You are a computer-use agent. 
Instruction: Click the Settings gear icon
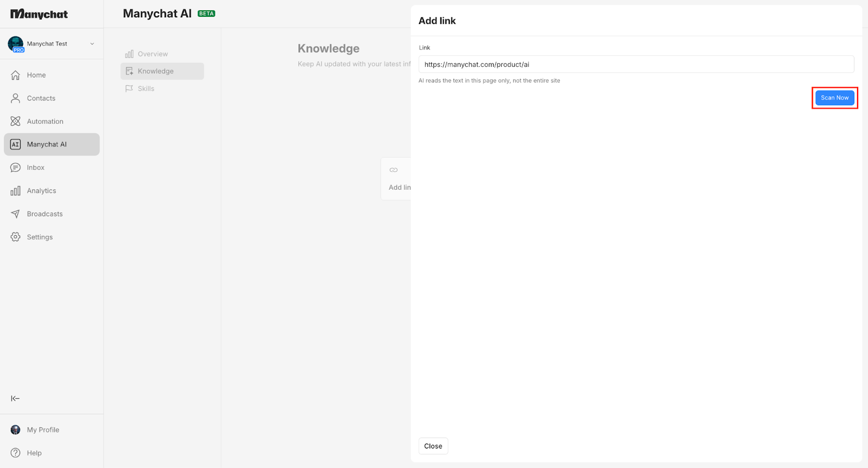click(x=16, y=237)
